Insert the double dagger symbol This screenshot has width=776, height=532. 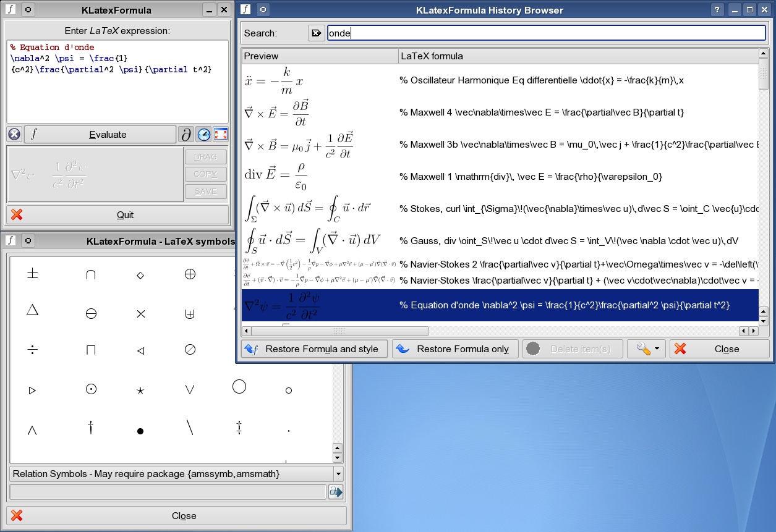[x=239, y=427]
